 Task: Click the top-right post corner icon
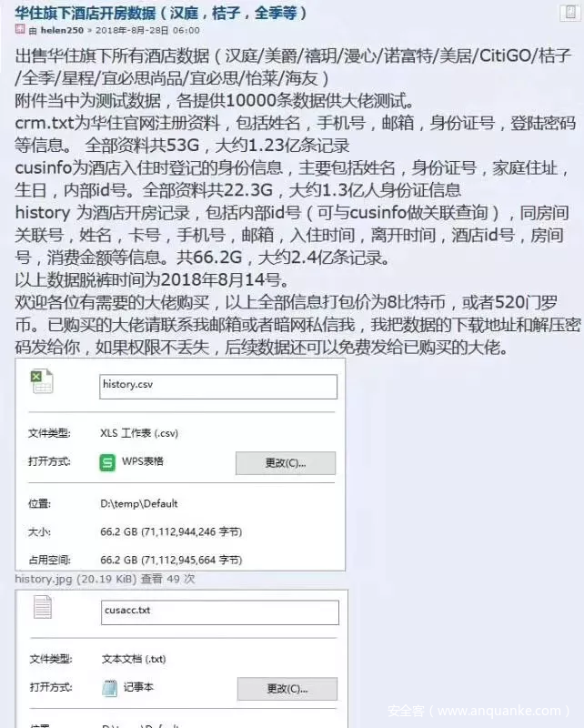coord(570,13)
